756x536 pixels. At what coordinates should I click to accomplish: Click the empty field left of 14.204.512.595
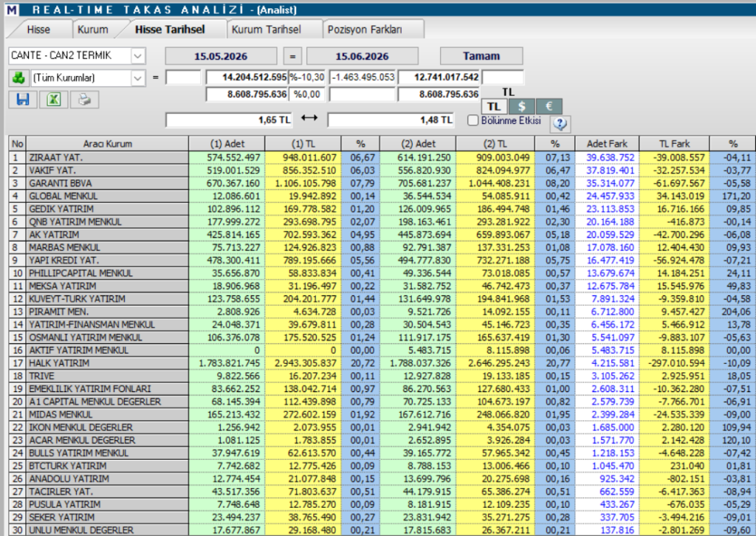click(183, 77)
